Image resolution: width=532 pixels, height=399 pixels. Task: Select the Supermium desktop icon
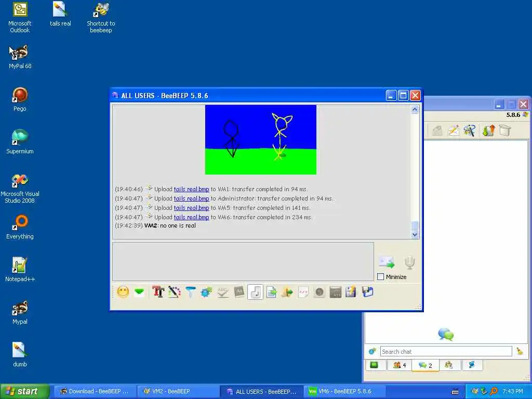20,142
